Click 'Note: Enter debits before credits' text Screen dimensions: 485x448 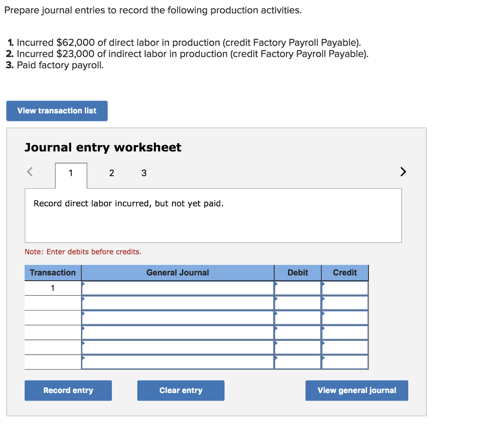pyautogui.click(x=83, y=252)
